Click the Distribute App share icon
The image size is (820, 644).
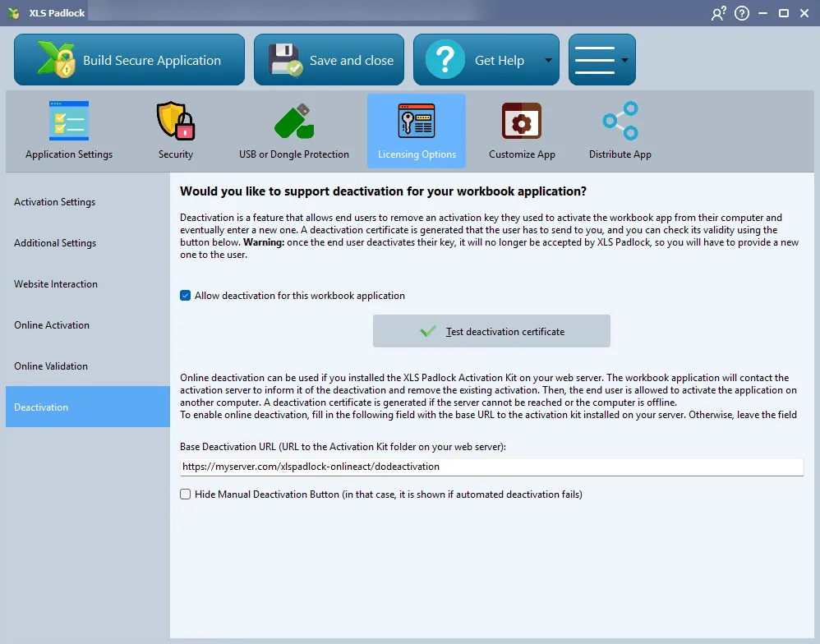[x=620, y=121]
